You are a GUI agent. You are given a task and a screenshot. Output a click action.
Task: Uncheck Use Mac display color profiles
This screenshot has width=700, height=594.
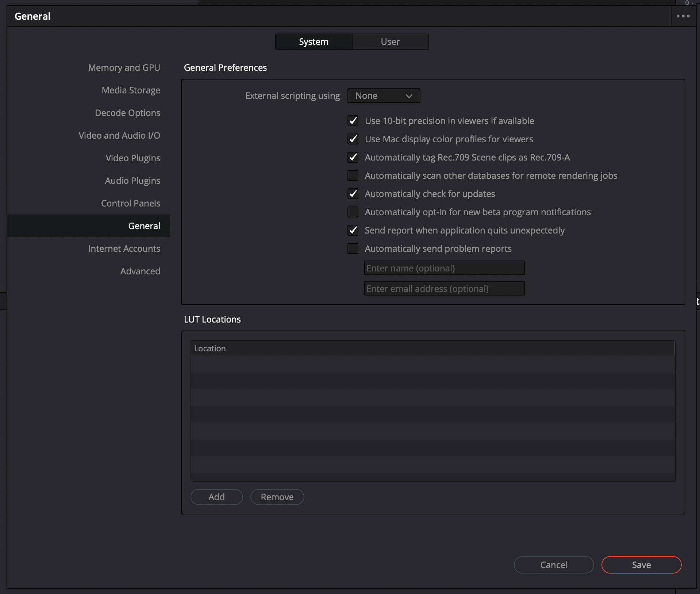click(353, 139)
